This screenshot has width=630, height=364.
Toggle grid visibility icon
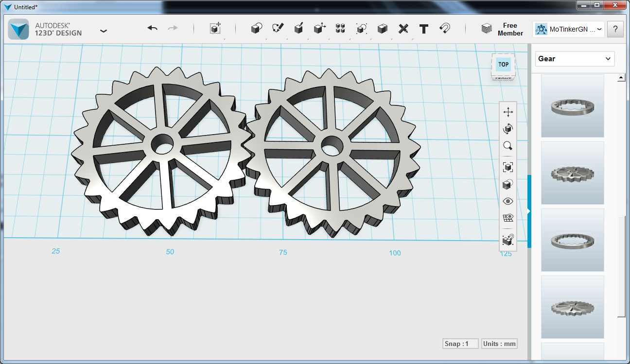coord(508,218)
